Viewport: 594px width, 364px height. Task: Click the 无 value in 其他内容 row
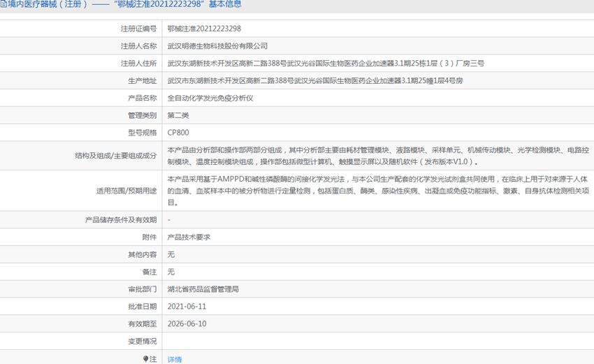171,254
